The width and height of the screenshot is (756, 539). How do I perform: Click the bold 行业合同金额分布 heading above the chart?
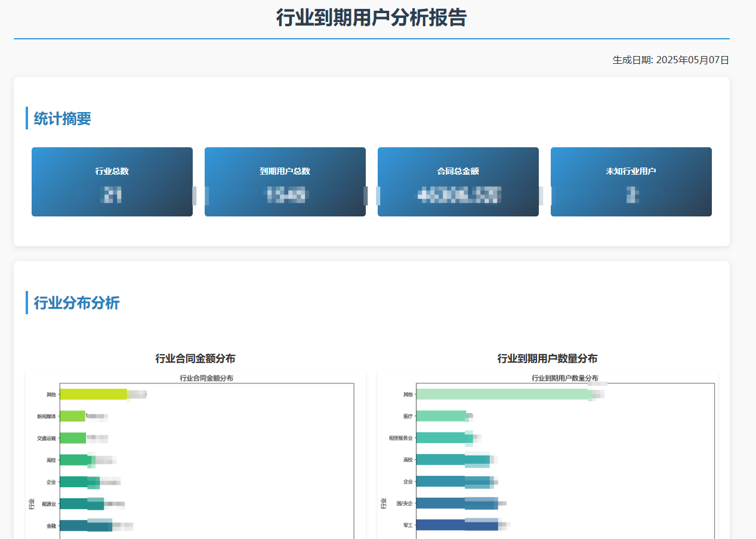[x=195, y=358]
